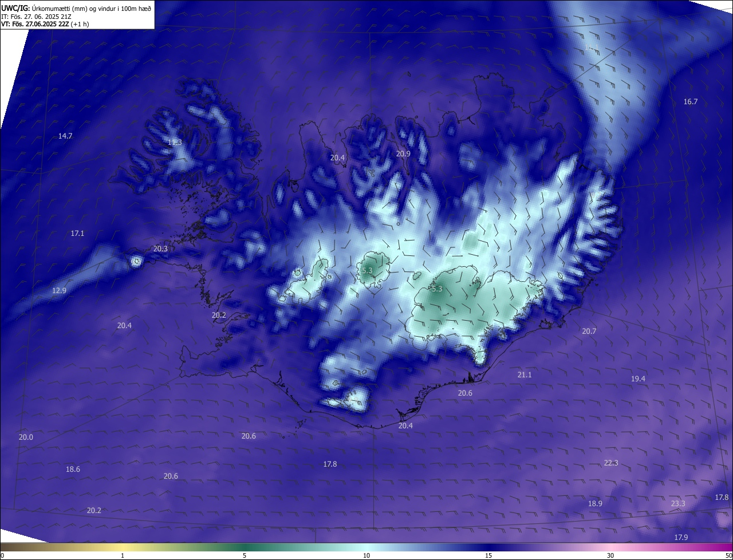Click the color scale tick labeled 30

pos(610,556)
